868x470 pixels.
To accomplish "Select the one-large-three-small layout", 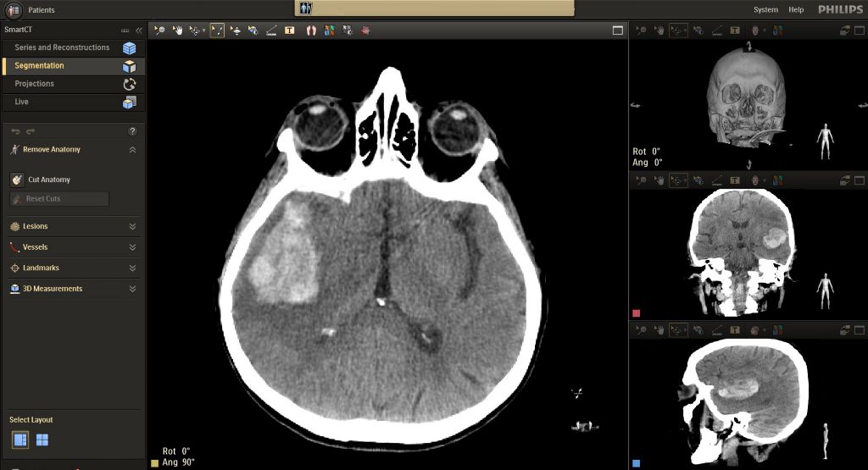I will [x=20, y=440].
